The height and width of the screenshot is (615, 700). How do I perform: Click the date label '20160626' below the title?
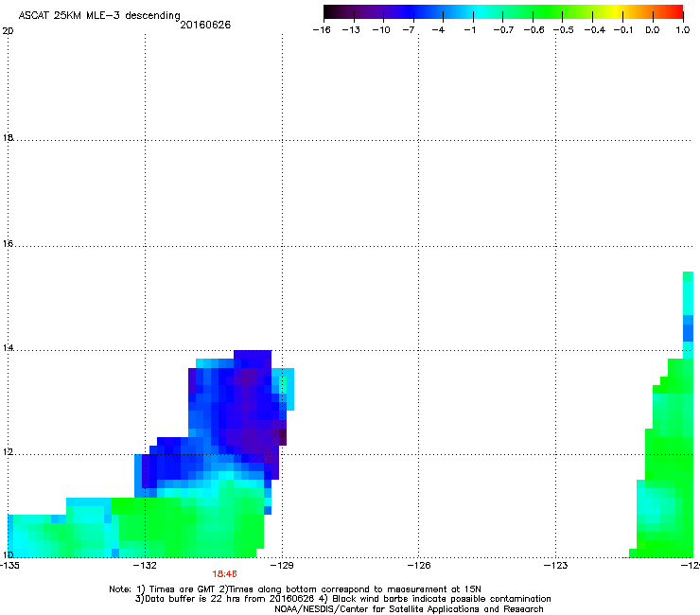(x=205, y=25)
